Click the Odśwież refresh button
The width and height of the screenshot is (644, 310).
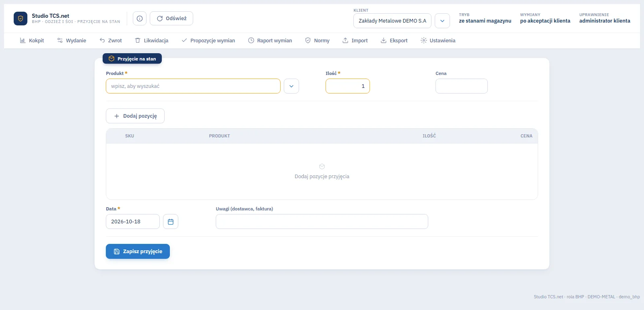tap(171, 19)
